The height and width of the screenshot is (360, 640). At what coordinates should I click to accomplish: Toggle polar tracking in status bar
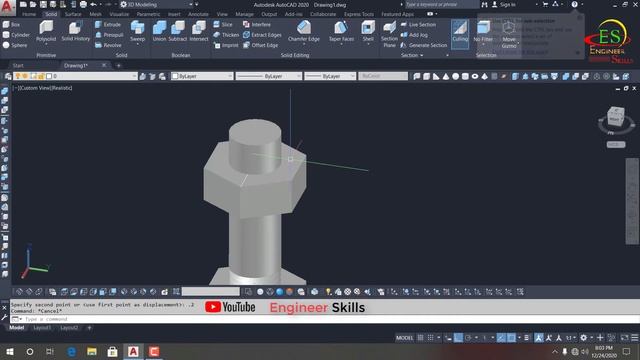[468, 338]
